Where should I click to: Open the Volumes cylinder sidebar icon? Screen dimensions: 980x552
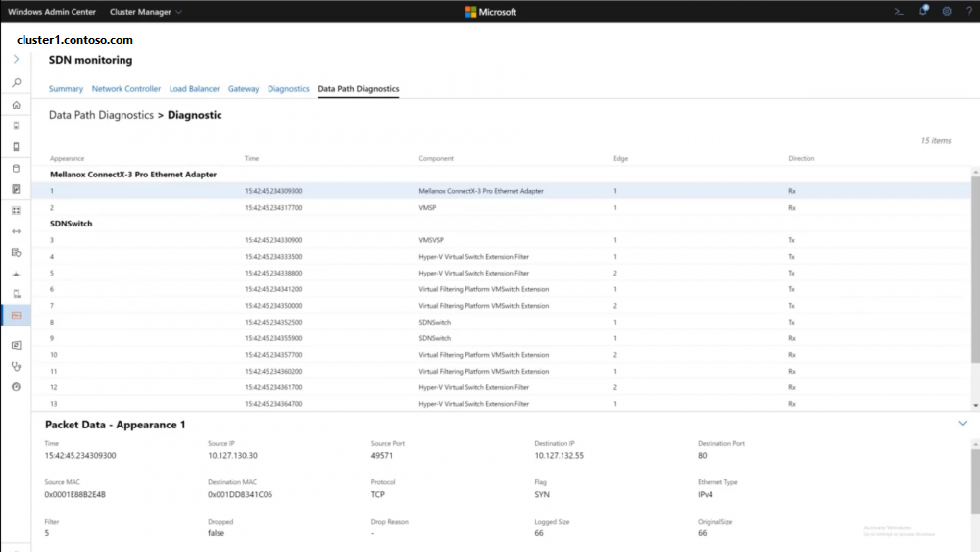[x=17, y=169]
